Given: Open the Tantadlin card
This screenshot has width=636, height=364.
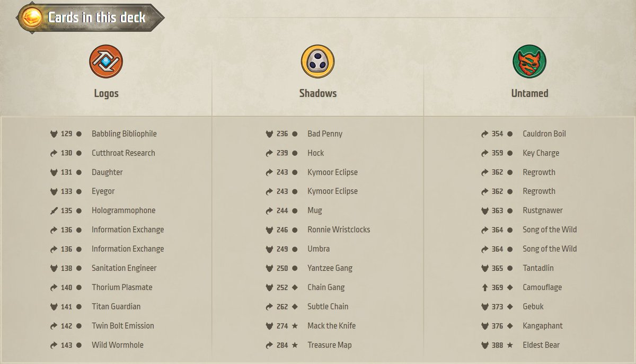Looking at the screenshot, I should (x=538, y=268).
